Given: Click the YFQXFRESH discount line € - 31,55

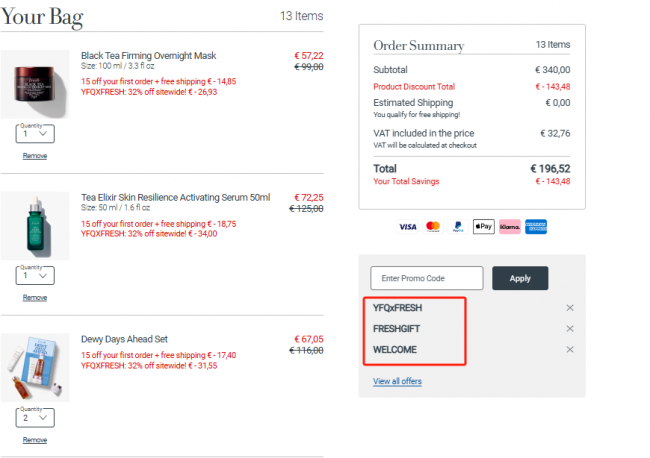Looking at the screenshot, I should coord(149,366).
